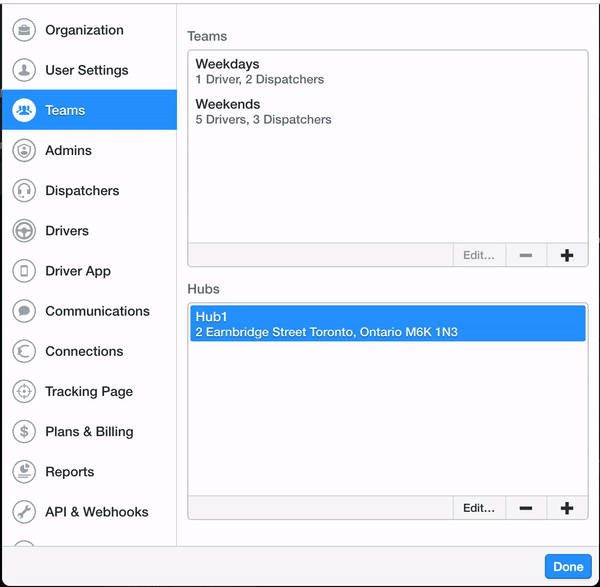Click the Teams group icon
The height and width of the screenshot is (587, 600).
click(x=24, y=110)
